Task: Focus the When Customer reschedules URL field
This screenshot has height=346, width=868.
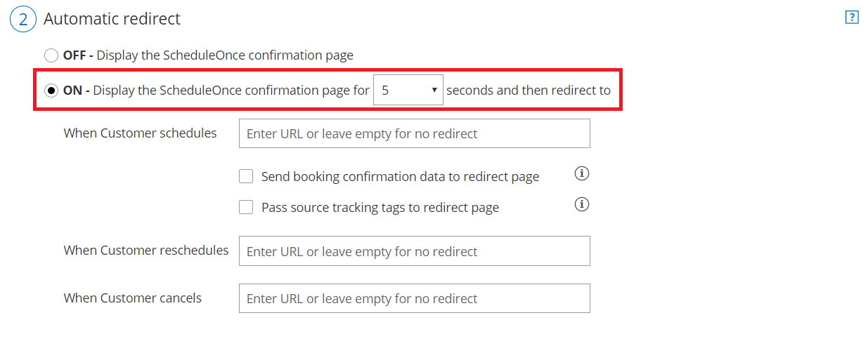Action: pos(414,251)
